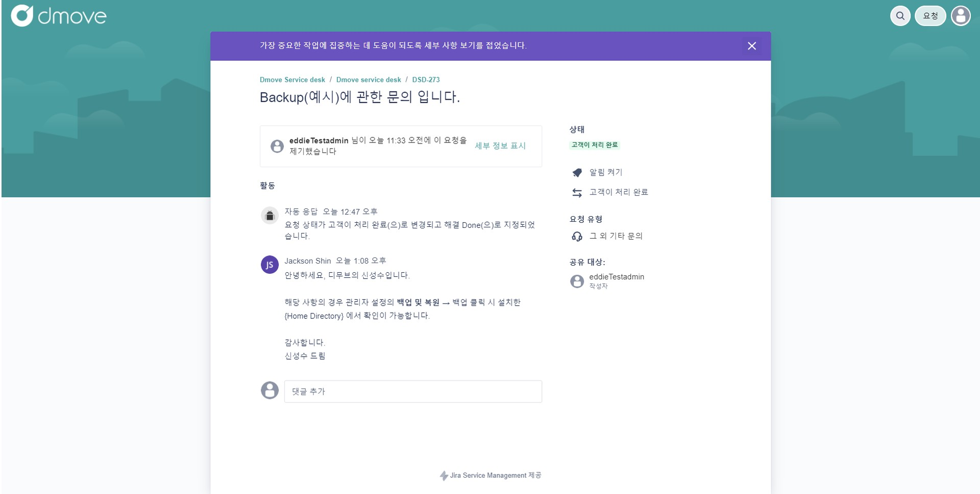The height and width of the screenshot is (494, 980).
Task: Expand details via 세부 정보 표시
Action: pos(500,146)
